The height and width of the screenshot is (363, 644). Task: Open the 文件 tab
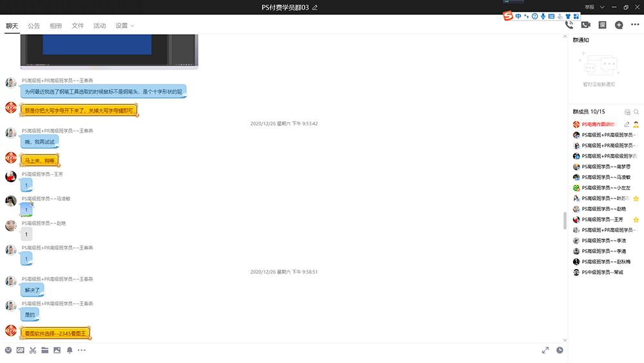[77, 26]
